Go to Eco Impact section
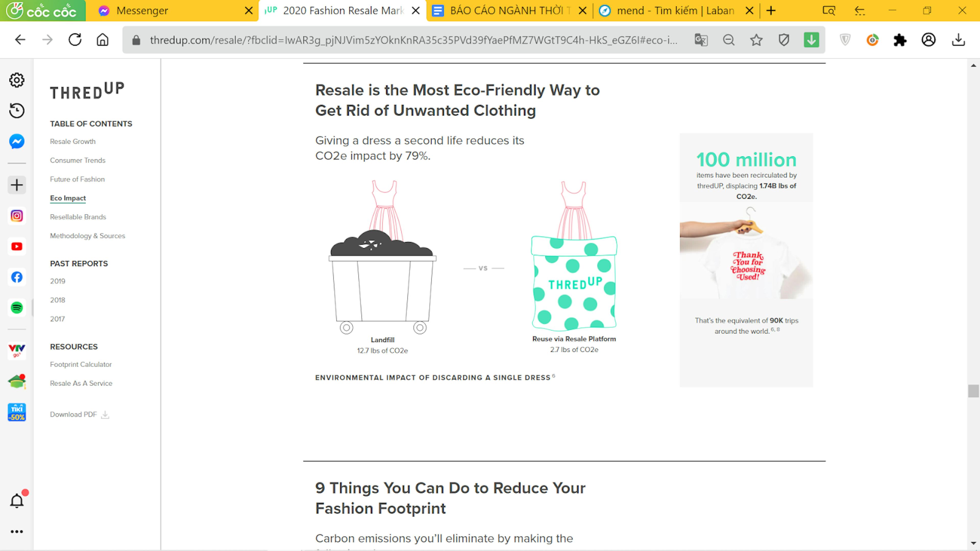980x551 pixels. (x=68, y=198)
